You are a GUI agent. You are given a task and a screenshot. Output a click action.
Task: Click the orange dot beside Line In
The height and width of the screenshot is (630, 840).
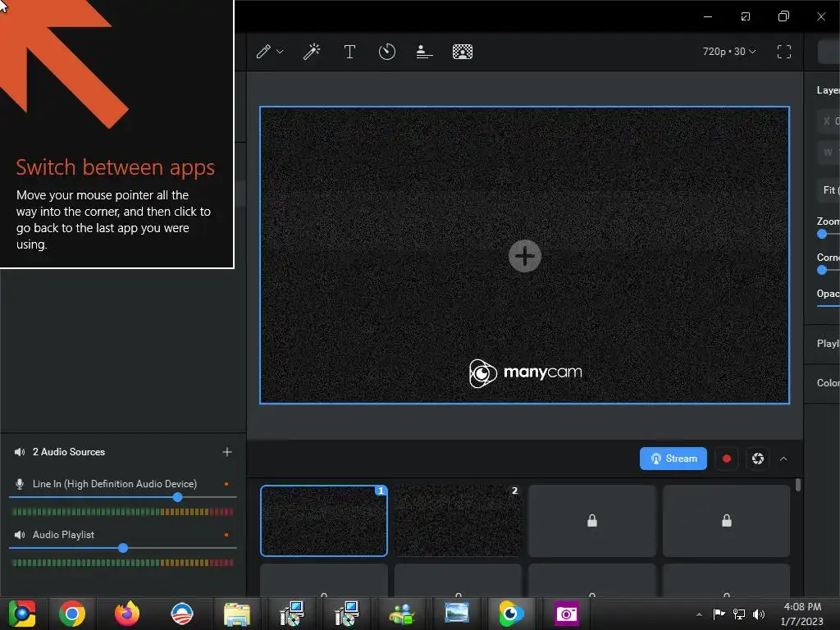click(x=226, y=484)
